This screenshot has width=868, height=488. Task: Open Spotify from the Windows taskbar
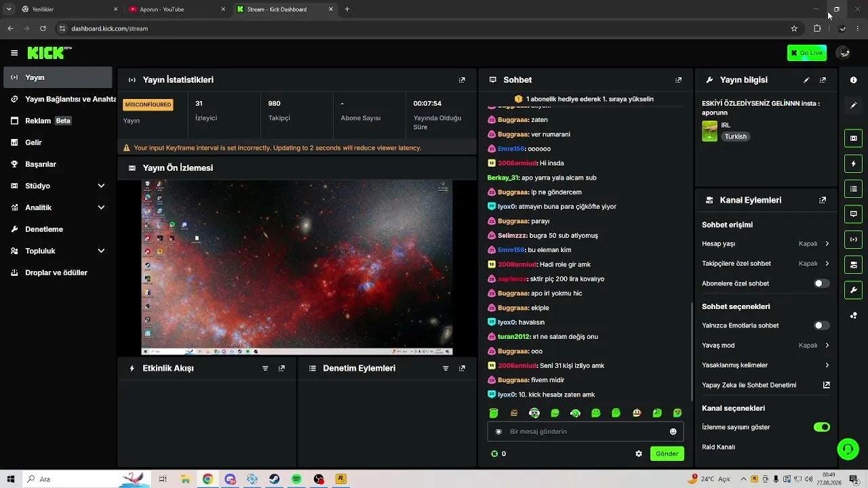(296, 479)
